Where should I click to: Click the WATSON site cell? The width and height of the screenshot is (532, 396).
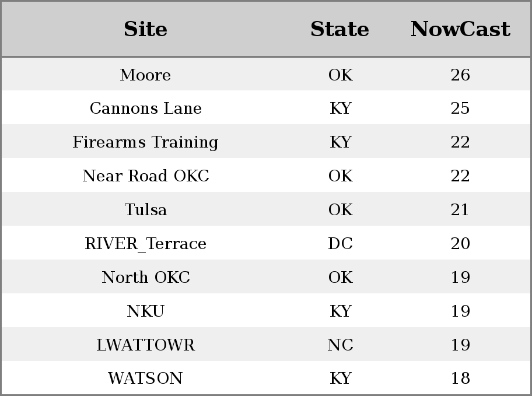146,378
